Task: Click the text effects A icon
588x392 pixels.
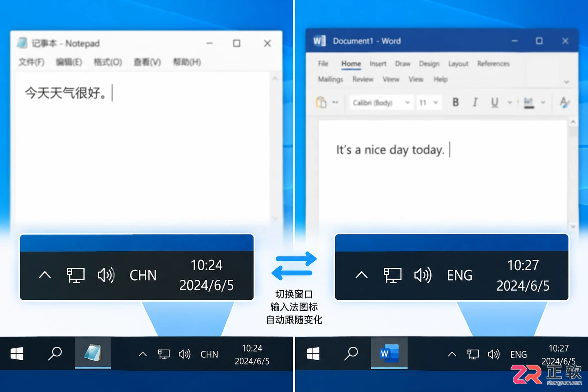Action: (565, 102)
